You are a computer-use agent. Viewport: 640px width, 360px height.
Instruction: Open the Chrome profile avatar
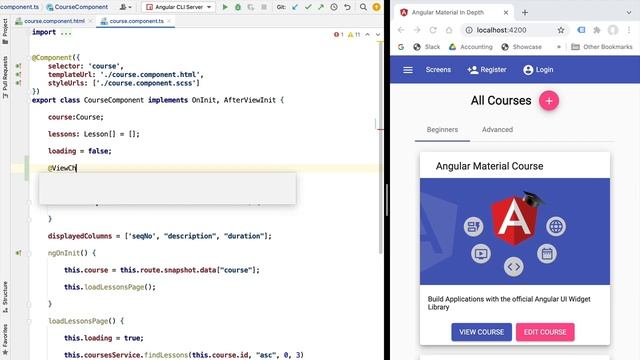tap(613, 30)
